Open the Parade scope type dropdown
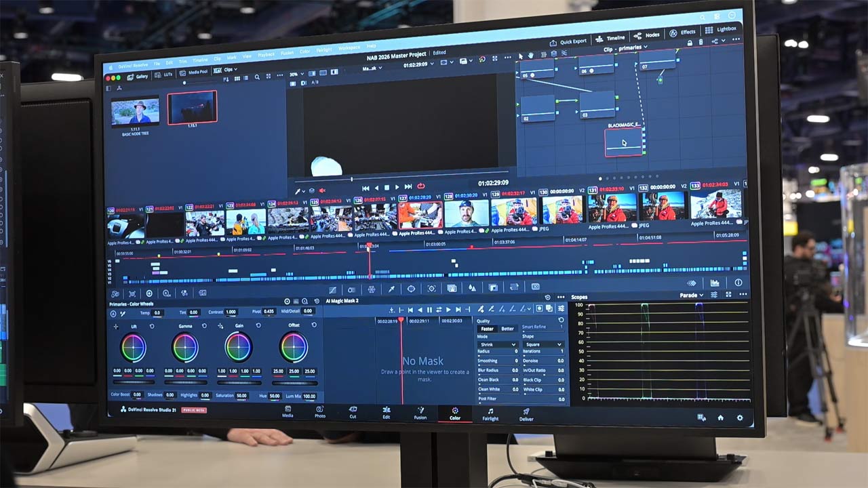868x488 pixels. (692, 296)
